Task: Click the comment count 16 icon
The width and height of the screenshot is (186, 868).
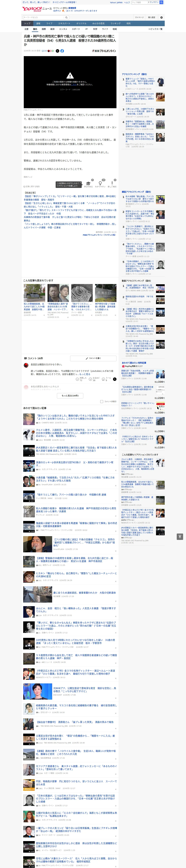Action: point(44,51)
